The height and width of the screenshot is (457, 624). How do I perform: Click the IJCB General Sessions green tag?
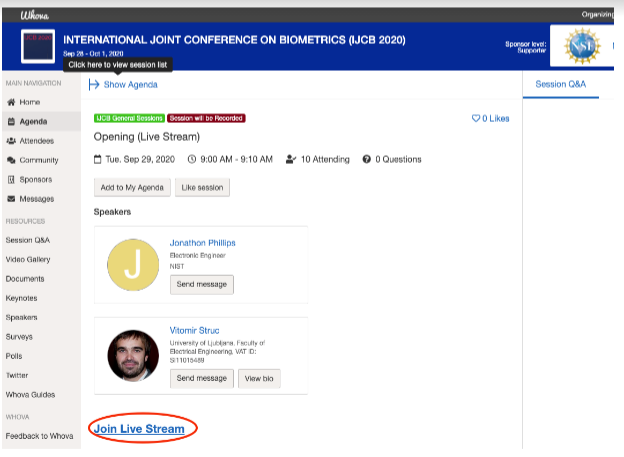129,118
